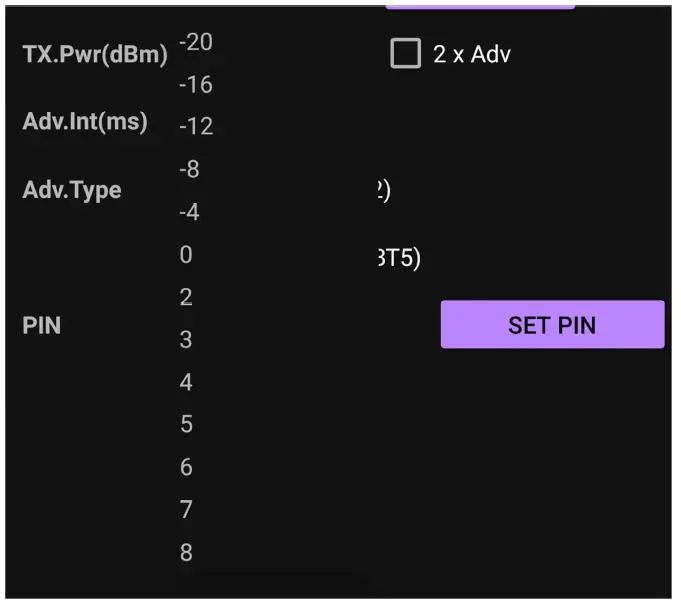The image size is (681, 610).
Task: Pick the -12 power option
Action: [196, 127]
